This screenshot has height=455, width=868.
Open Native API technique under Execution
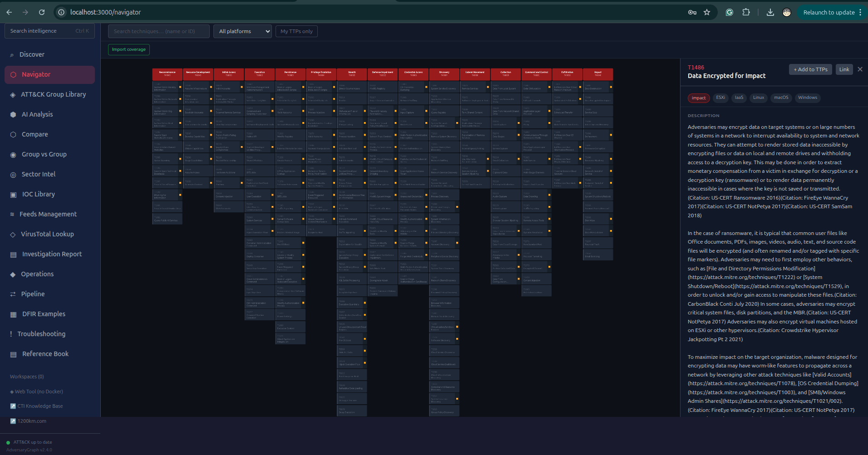pyautogui.click(x=260, y=135)
